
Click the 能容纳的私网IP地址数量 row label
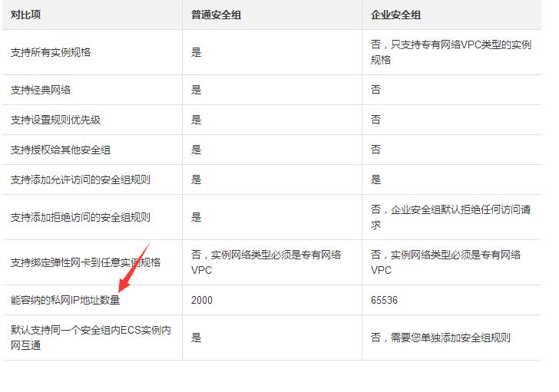coord(65,300)
